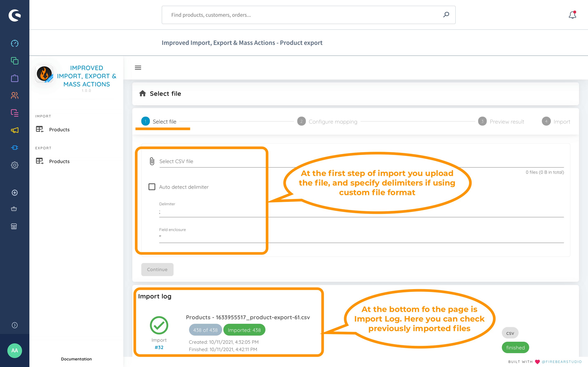This screenshot has width=588, height=367.
Task: Open the Orders shopping bag icon
Action: coord(14,78)
